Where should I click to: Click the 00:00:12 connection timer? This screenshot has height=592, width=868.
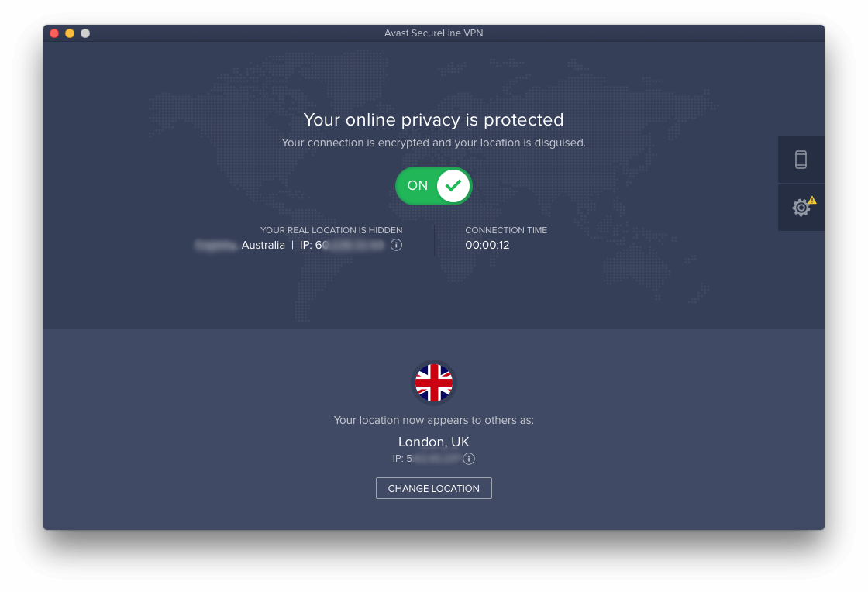click(487, 245)
